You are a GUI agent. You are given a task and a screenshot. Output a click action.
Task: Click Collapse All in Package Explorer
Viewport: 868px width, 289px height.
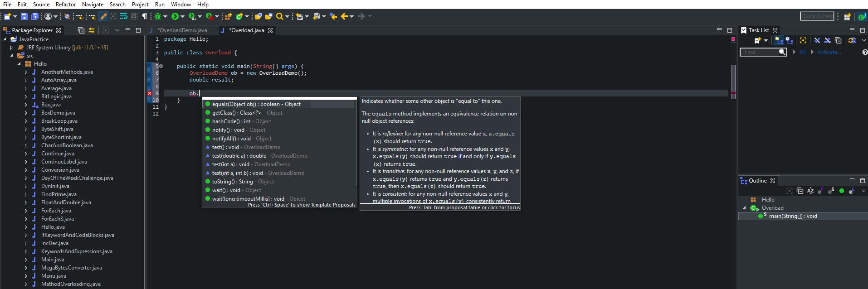pyautogui.click(x=81, y=30)
